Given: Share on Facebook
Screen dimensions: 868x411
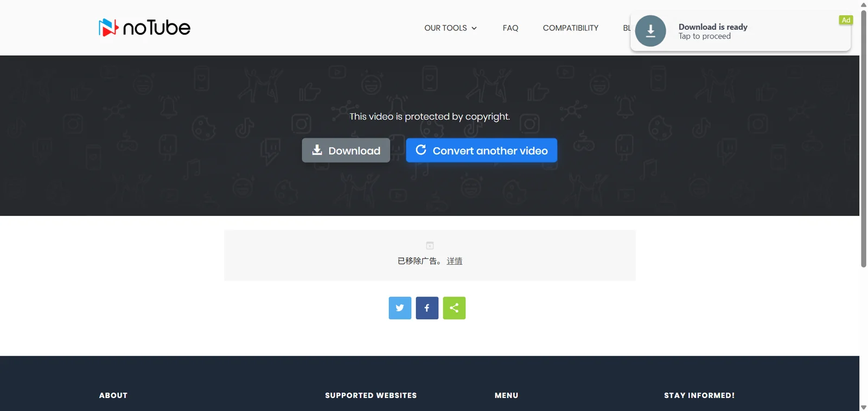Looking at the screenshot, I should [427, 308].
